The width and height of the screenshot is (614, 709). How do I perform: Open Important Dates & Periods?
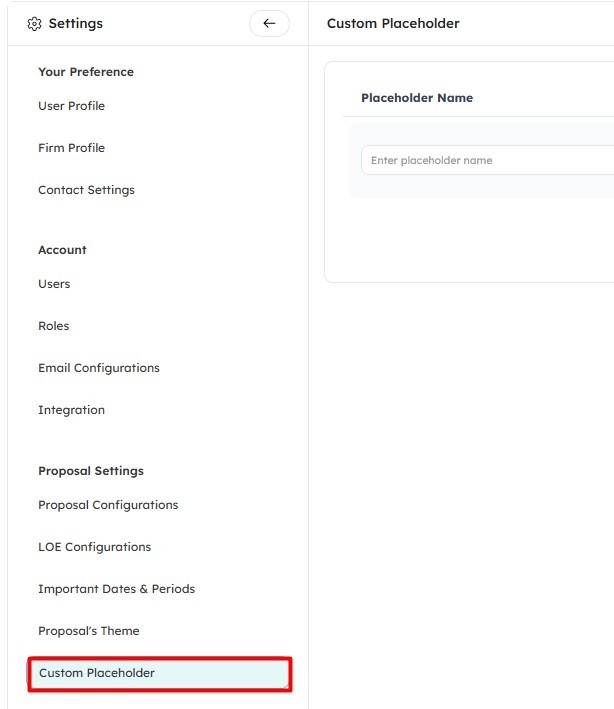[x=117, y=589]
